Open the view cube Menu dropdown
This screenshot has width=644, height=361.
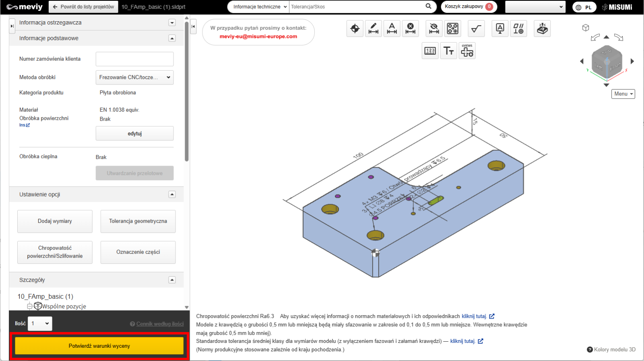tap(623, 94)
